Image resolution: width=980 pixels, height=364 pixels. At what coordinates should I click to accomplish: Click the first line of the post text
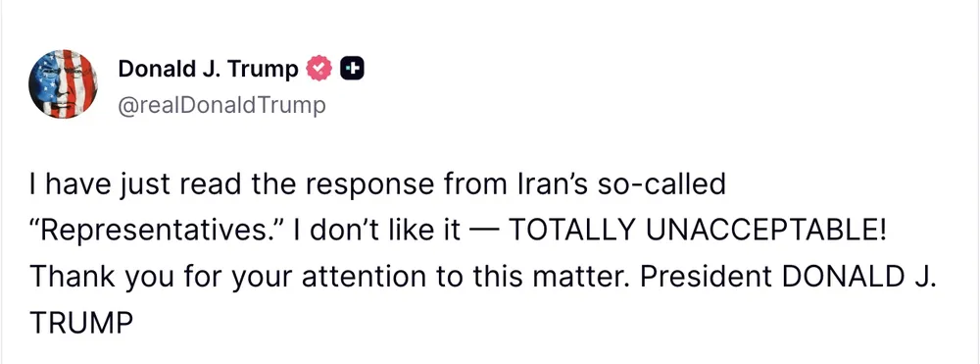coord(377,184)
